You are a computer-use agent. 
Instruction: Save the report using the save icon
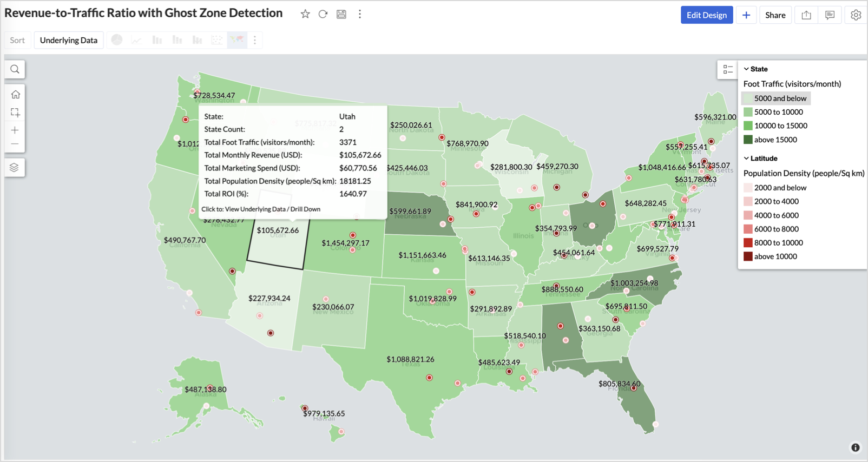pyautogui.click(x=341, y=14)
